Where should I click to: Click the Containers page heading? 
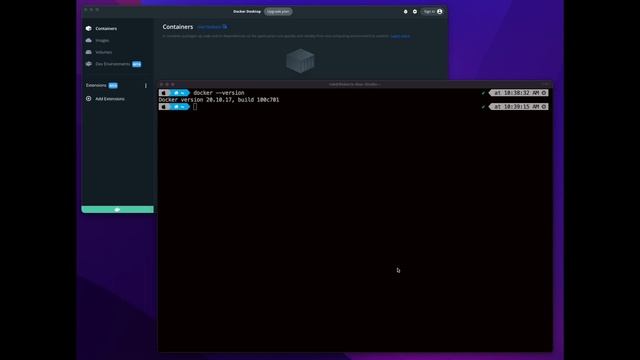(x=178, y=27)
